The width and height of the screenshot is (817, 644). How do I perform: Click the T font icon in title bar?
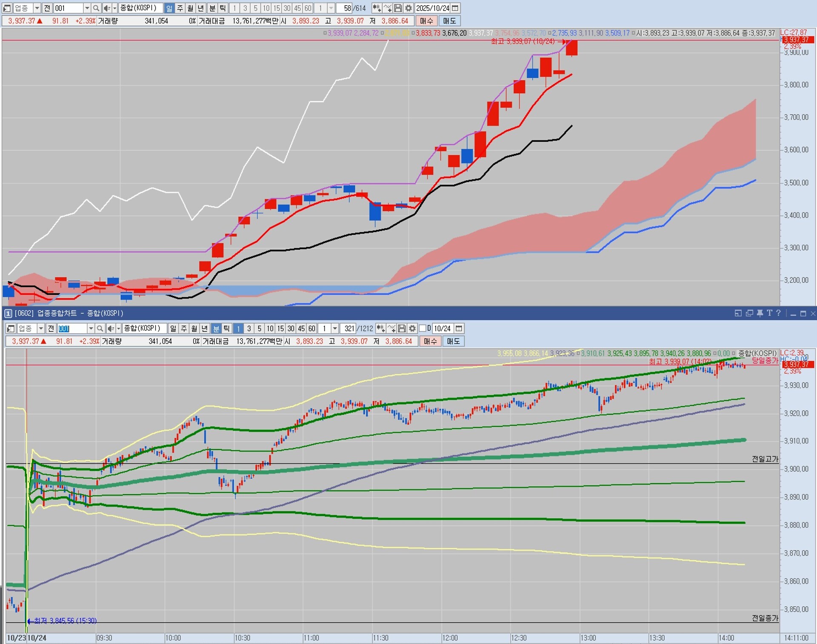[x=769, y=313]
